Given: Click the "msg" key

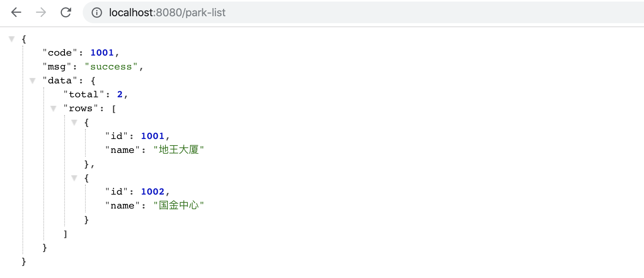Looking at the screenshot, I should [x=56, y=67].
